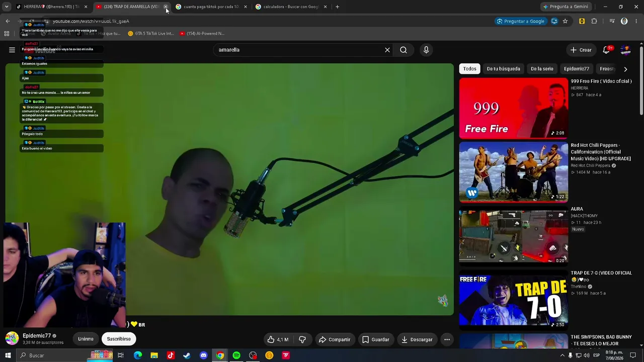644x362 pixels.
Task: Share the video via Compartir
Action: (335, 339)
